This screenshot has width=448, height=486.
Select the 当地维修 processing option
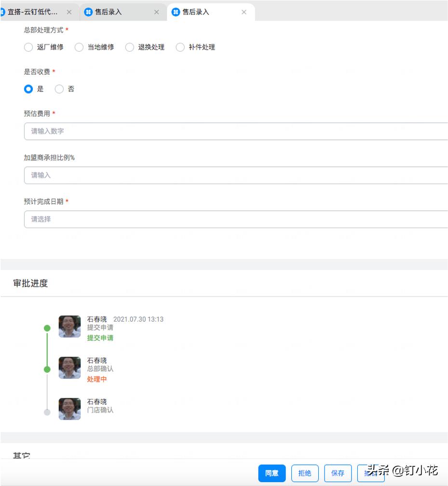pyautogui.click(x=79, y=47)
